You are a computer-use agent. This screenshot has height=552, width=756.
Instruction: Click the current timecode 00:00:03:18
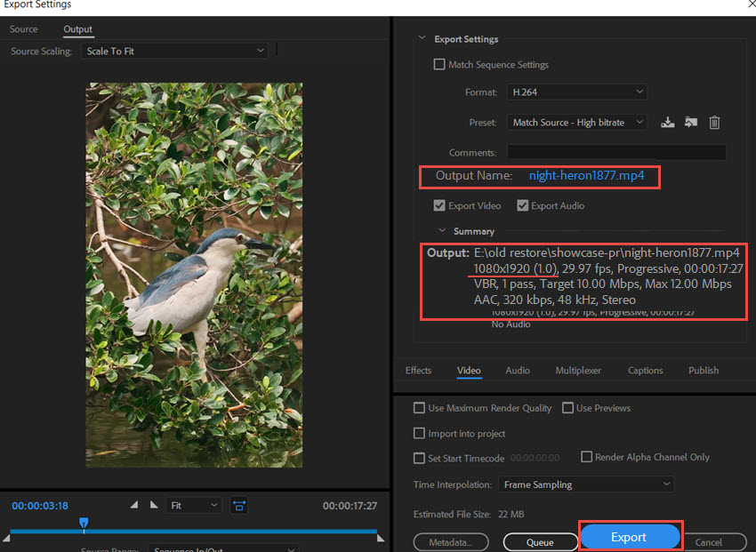40,506
